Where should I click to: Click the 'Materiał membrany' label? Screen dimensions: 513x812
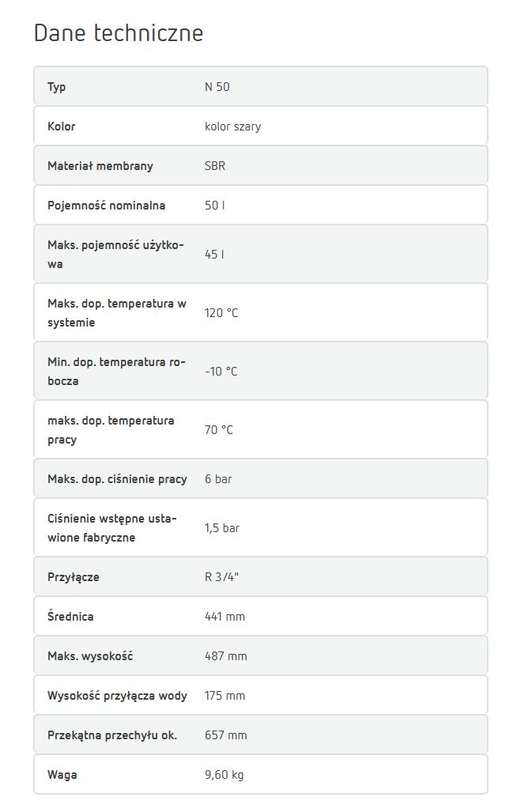point(100,166)
